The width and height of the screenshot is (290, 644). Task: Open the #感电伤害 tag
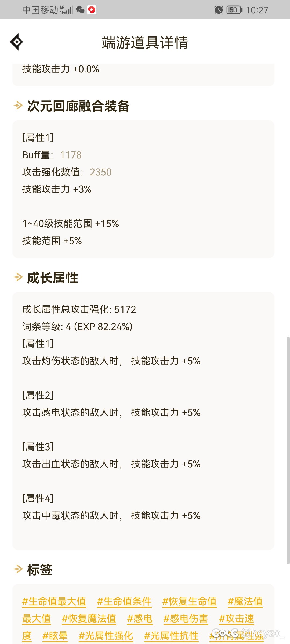(x=186, y=619)
